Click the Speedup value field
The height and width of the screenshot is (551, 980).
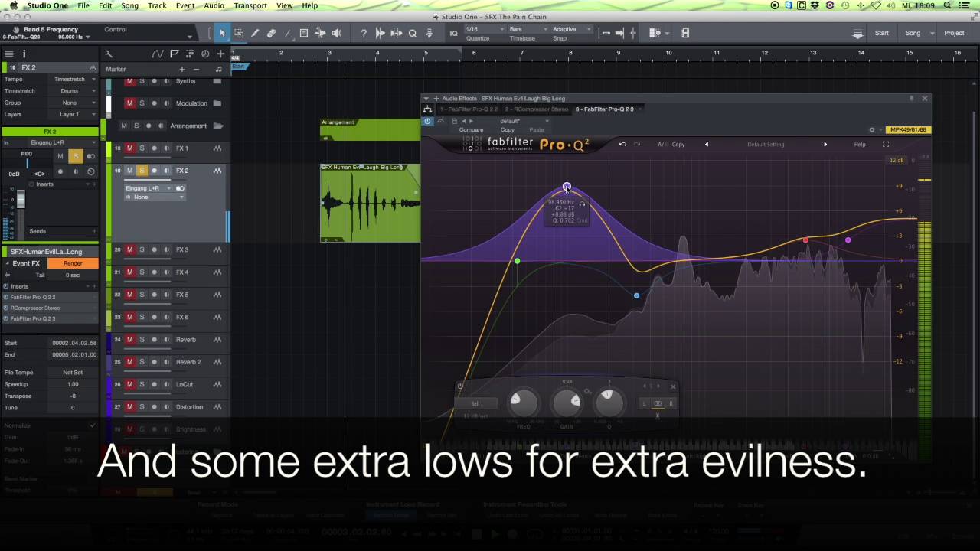pyautogui.click(x=73, y=384)
